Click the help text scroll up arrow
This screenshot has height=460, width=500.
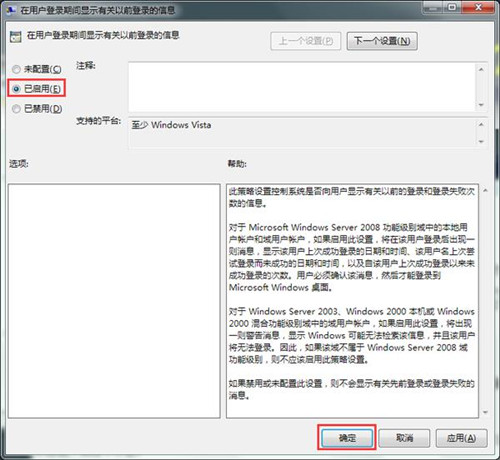click(485, 191)
